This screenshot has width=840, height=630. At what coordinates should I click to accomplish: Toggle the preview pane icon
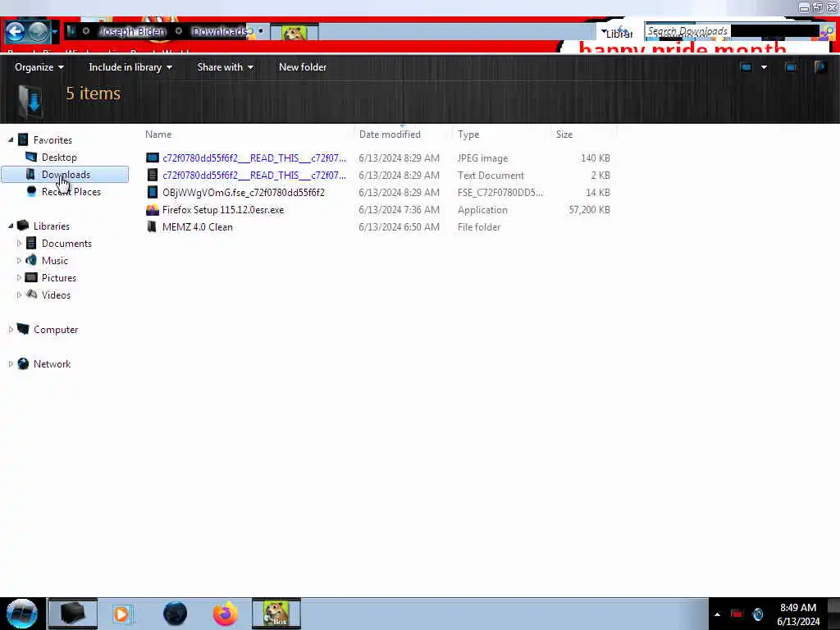tap(791, 67)
